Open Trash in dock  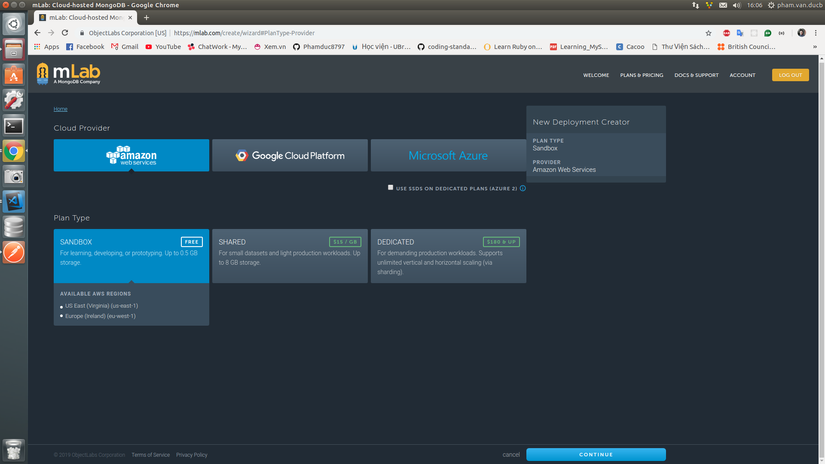14,450
